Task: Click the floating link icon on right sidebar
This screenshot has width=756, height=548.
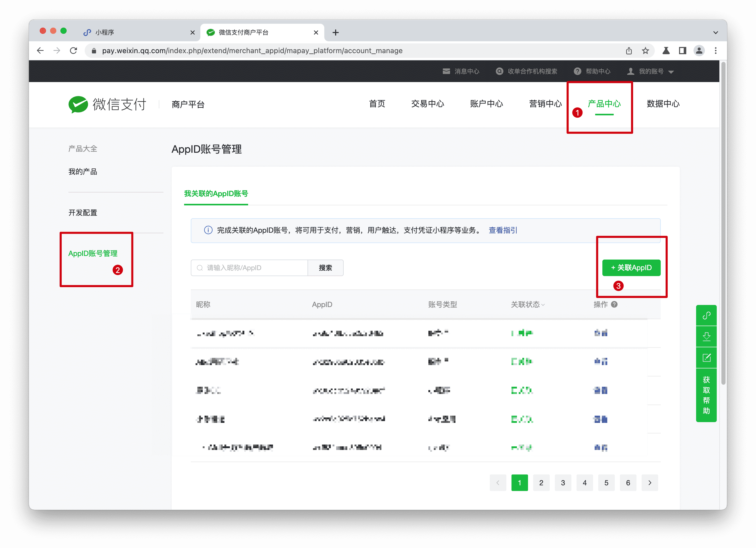Action: coord(706,315)
